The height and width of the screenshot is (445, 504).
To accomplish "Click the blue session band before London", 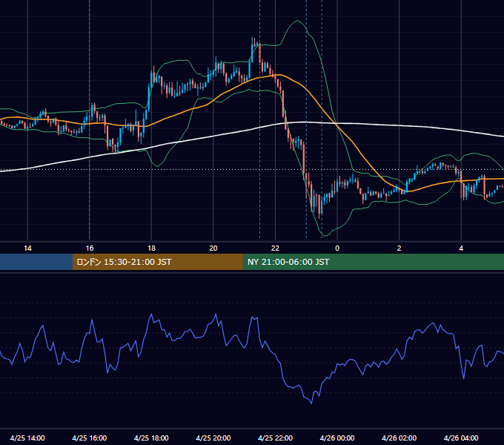I will click(x=36, y=262).
